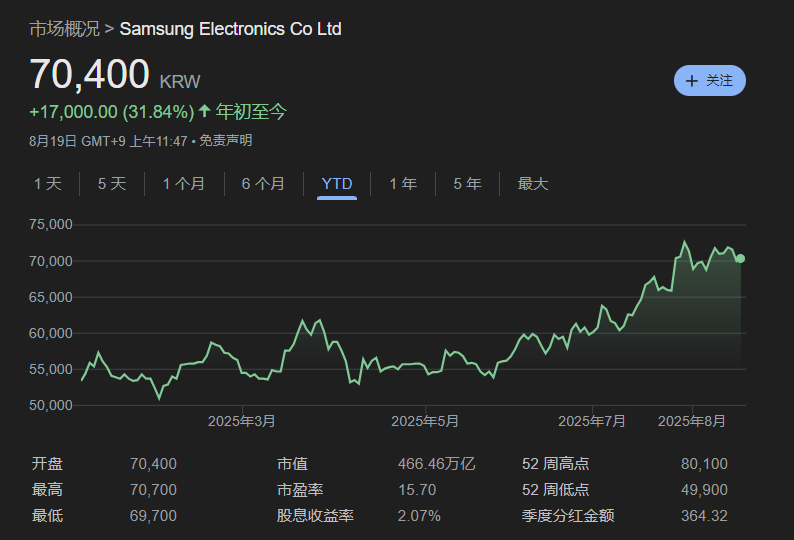Click the 2025年8月 axis label

(x=692, y=421)
